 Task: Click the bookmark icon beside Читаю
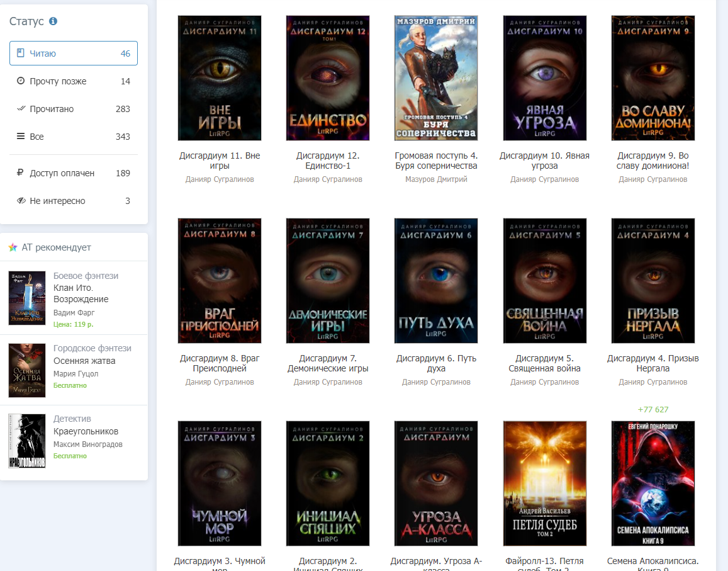coord(20,53)
